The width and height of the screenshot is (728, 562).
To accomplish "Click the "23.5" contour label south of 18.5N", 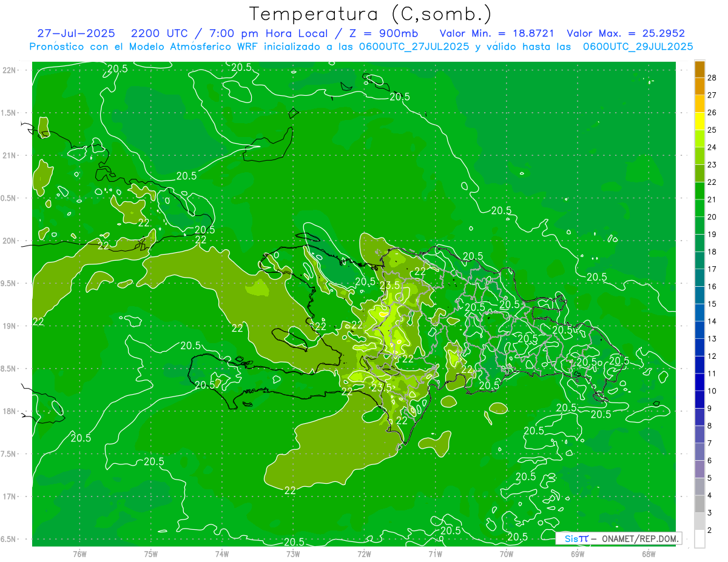I will click(x=380, y=387).
